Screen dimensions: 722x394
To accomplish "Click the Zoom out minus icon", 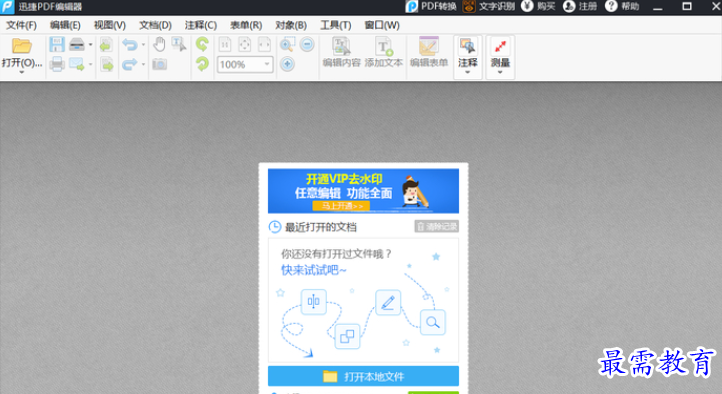I will [307, 45].
